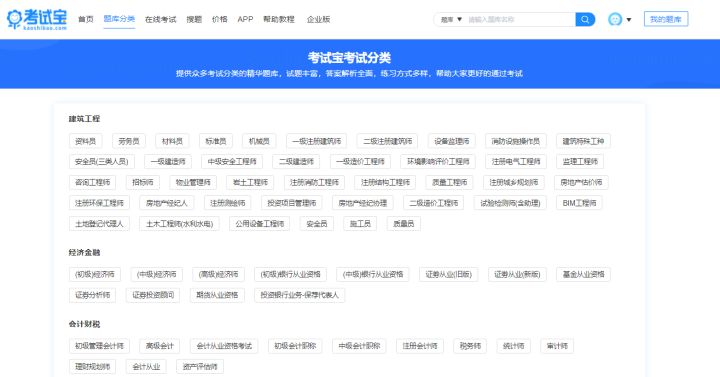This screenshot has height=377, width=720.
Task: Choose the 二级建造师 tag
Action: [296, 162]
